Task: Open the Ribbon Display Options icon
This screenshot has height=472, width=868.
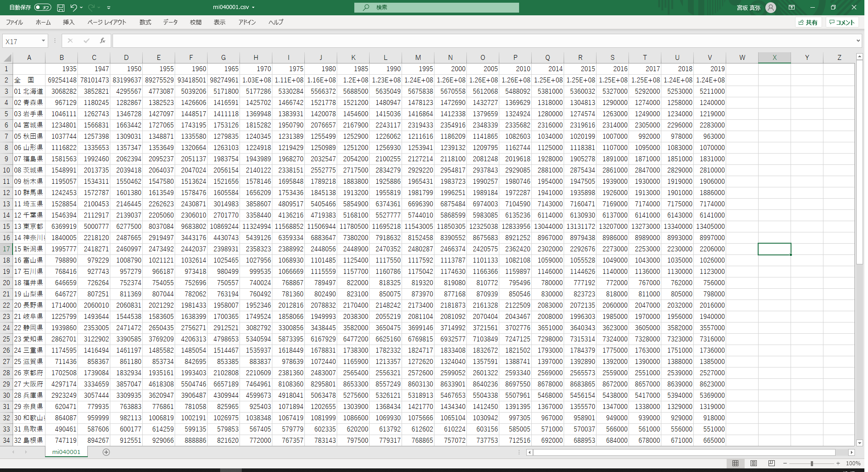Action: [x=791, y=8]
